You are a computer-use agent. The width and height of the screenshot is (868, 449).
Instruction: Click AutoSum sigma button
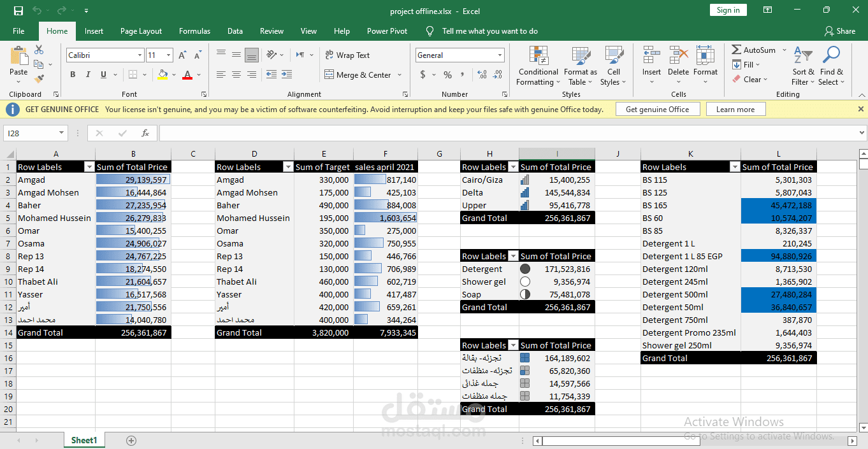pos(754,50)
